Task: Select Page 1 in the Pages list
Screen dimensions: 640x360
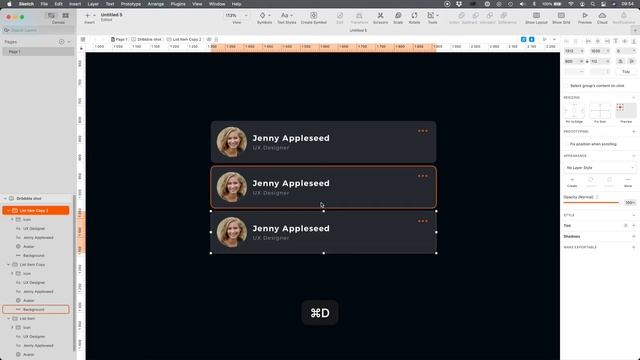Action: coord(38,52)
